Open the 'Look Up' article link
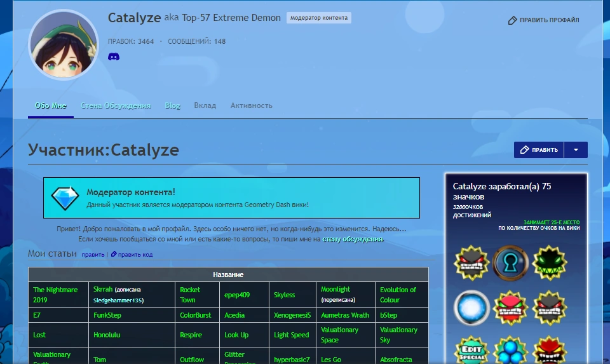The height and width of the screenshot is (364, 610). [x=236, y=335]
